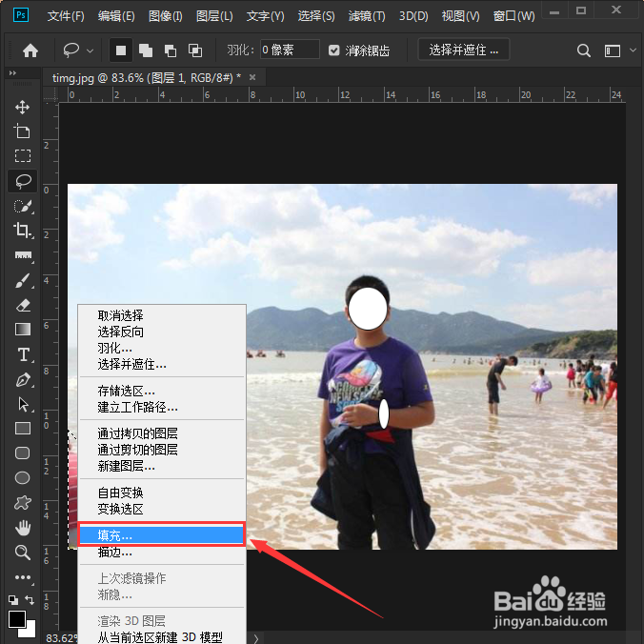Select the Rounded Rectangle tool
The width and height of the screenshot is (644, 644).
(x=23, y=453)
